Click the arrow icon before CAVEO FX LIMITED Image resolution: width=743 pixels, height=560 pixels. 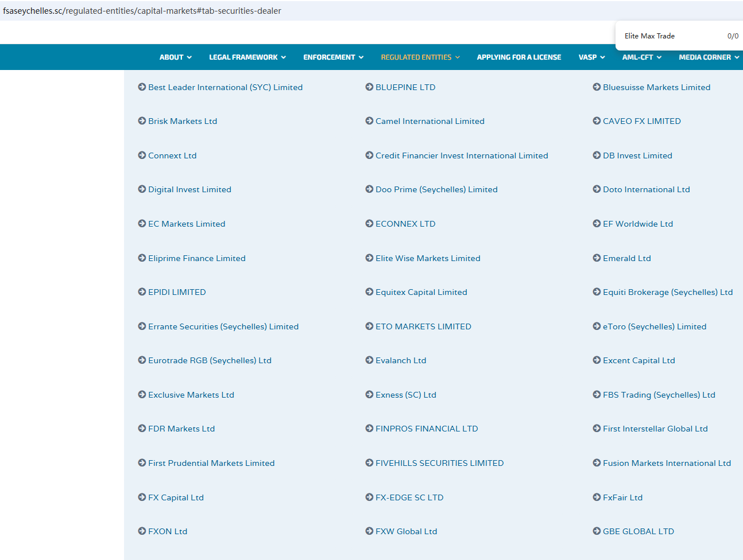(x=597, y=121)
